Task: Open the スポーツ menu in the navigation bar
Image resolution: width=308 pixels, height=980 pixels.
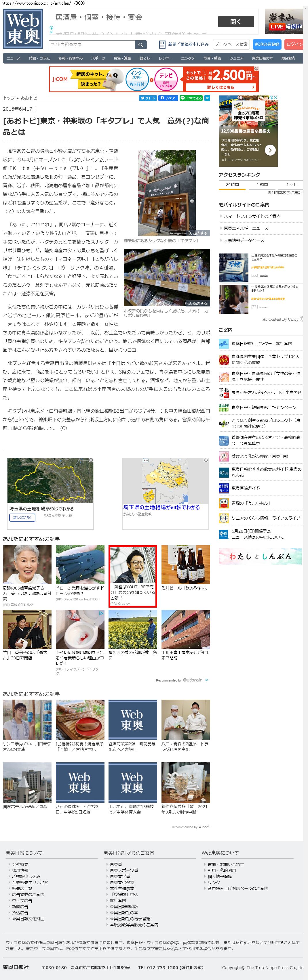Action: pyautogui.click(x=98, y=58)
